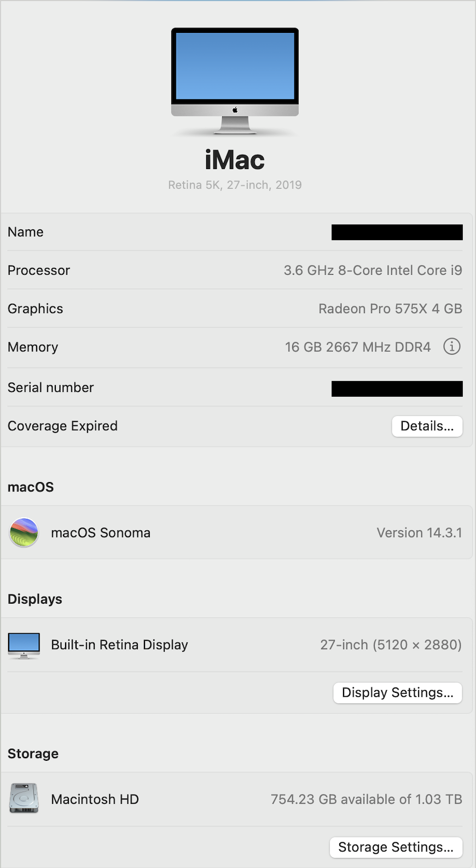Click the memory info icon
This screenshot has height=868, width=476.
tap(451, 346)
